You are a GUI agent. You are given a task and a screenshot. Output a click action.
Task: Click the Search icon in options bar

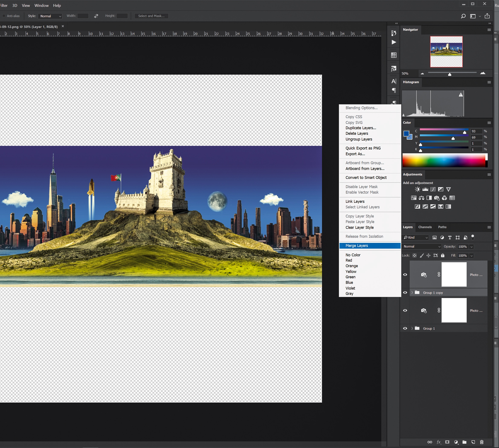463,16
